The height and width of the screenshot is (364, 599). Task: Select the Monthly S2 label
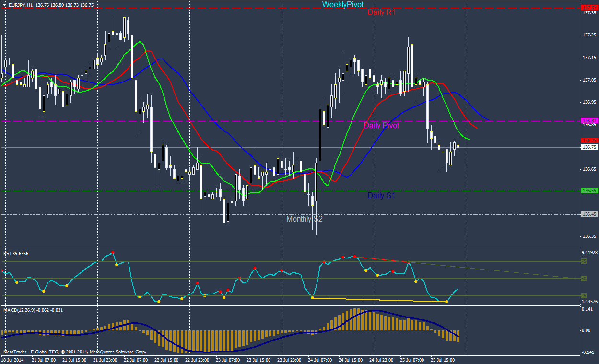click(x=305, y=219)
